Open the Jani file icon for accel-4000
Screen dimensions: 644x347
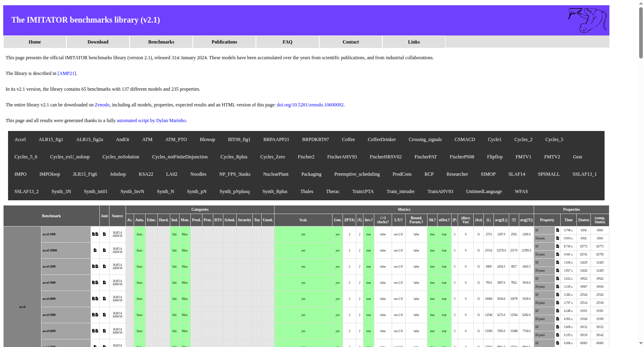(104, 299)
